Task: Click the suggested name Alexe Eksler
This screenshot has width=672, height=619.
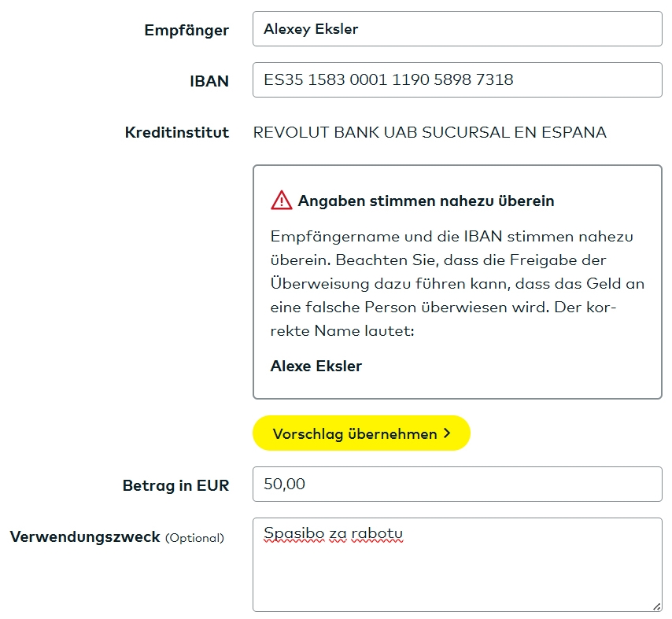Action: click(316, 366)
